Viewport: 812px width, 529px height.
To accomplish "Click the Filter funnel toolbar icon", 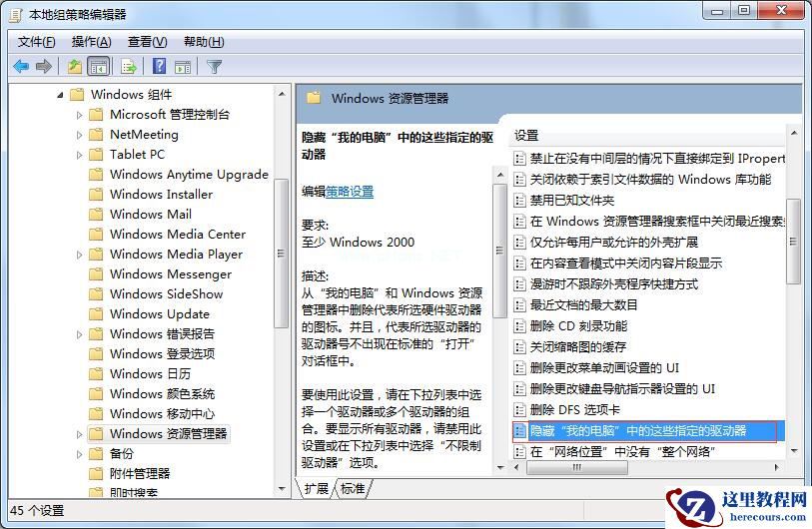I will tap(214, 66).
